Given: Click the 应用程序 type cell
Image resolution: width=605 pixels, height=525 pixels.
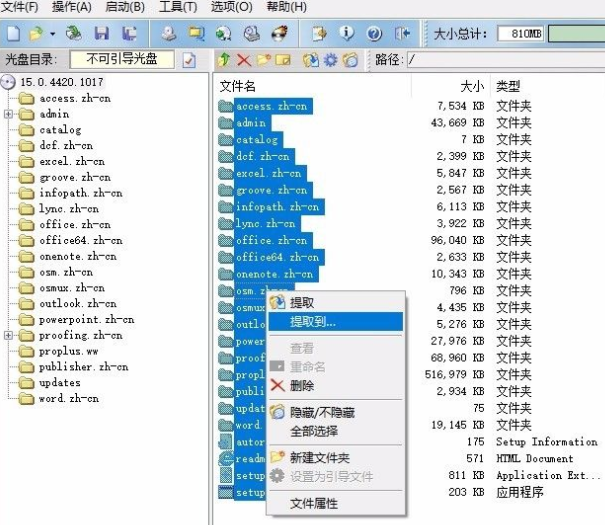Looking at the screenshot, I should click(520, 492).
